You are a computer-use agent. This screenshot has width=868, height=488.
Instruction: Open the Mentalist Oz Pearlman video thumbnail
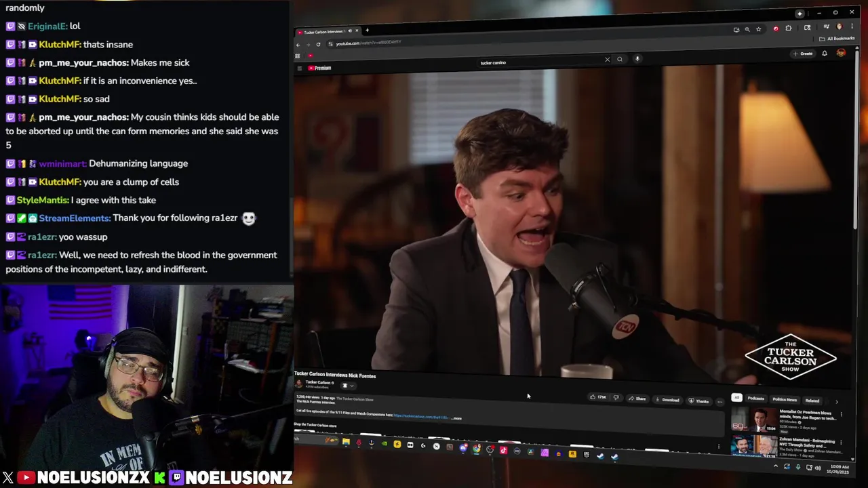754,420
